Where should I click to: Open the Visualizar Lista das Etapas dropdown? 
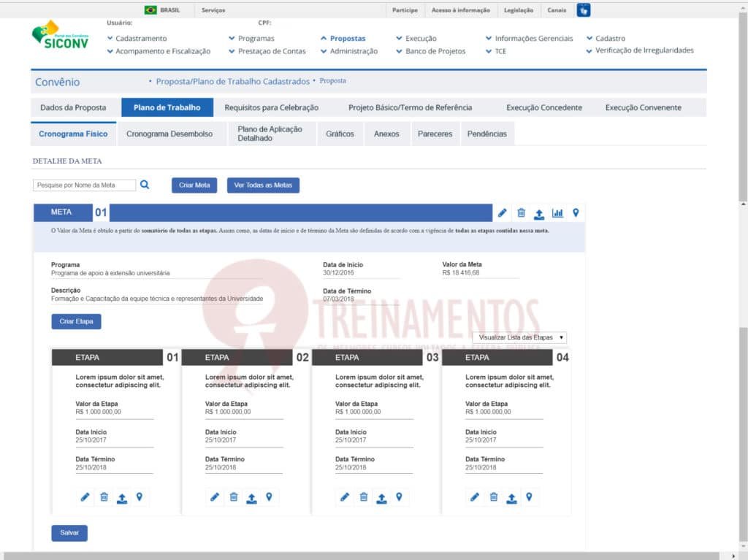tap(519, 337)
